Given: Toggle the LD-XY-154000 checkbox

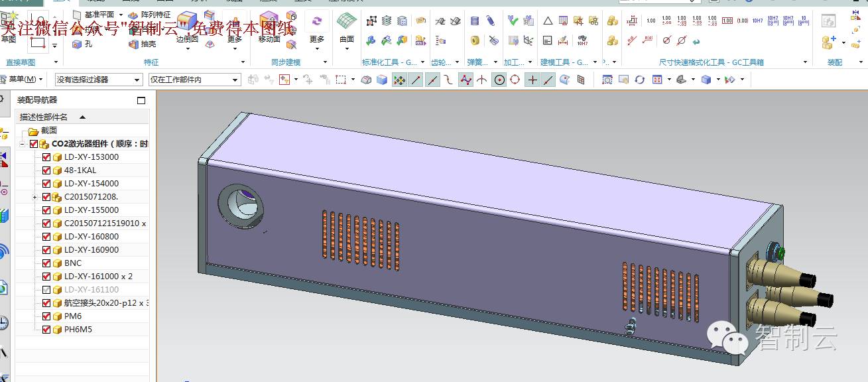Looking at the screenshot, I should pyautogui.click(x=46, y=184).
